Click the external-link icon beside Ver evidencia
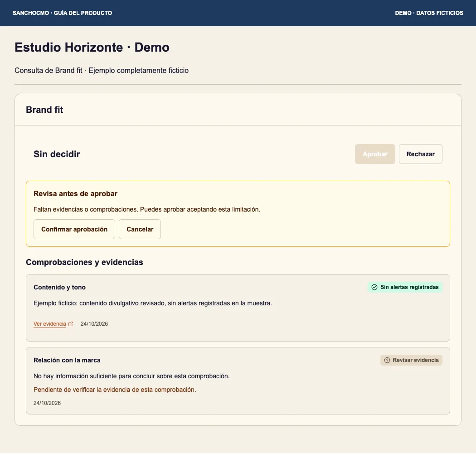 [x=71, y=324]
